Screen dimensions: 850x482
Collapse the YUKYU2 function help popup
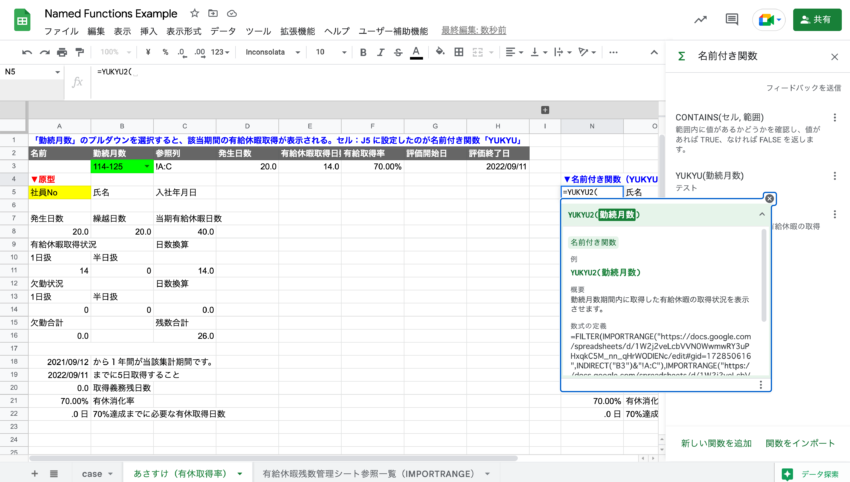(761, 214)
